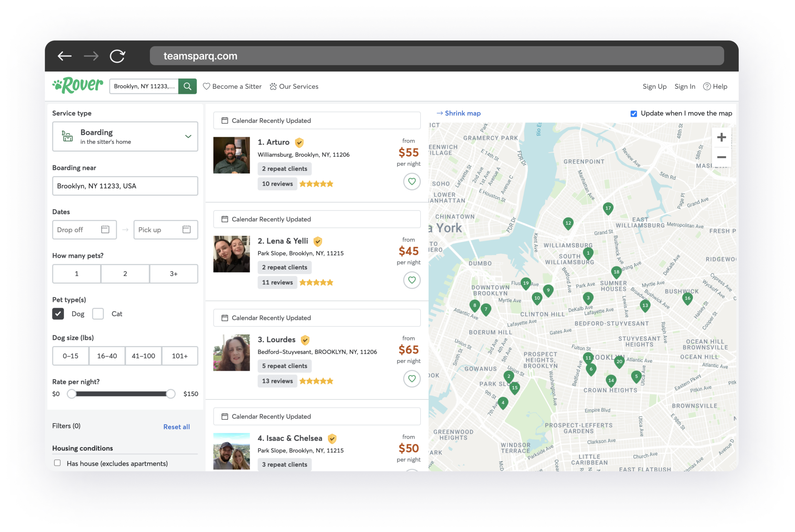Select dog size 101+ lbs

coord(180,356)
